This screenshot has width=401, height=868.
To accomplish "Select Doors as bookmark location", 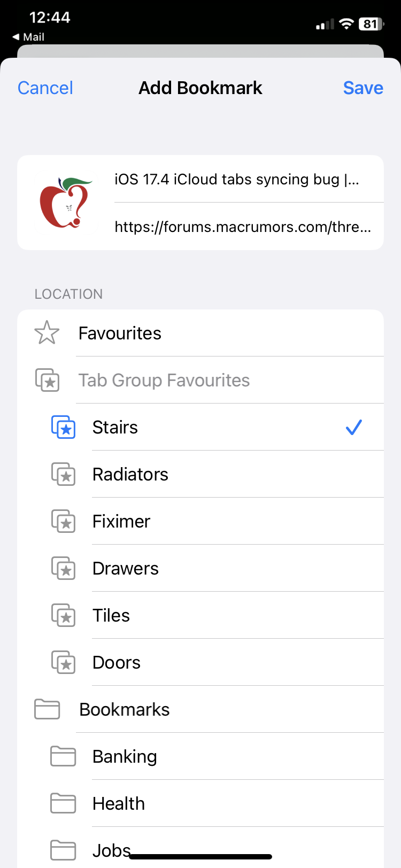I will pos(200,662).
